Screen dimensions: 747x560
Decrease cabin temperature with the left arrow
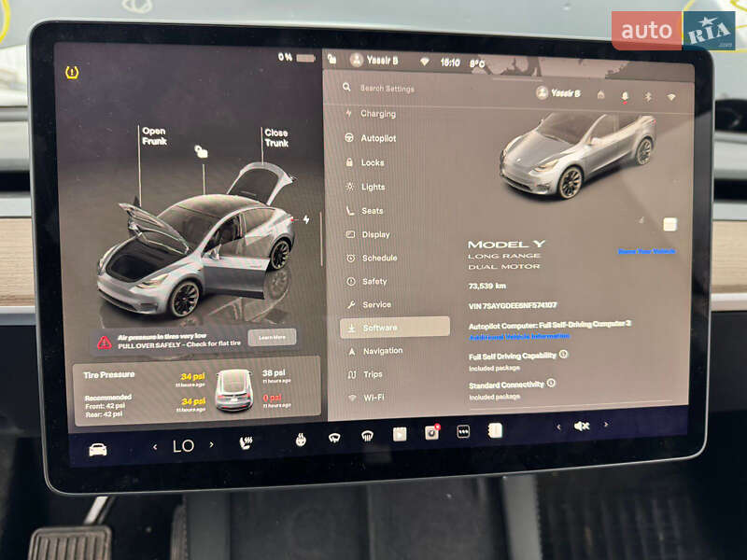pyautogui.click(x=156, y=445)
